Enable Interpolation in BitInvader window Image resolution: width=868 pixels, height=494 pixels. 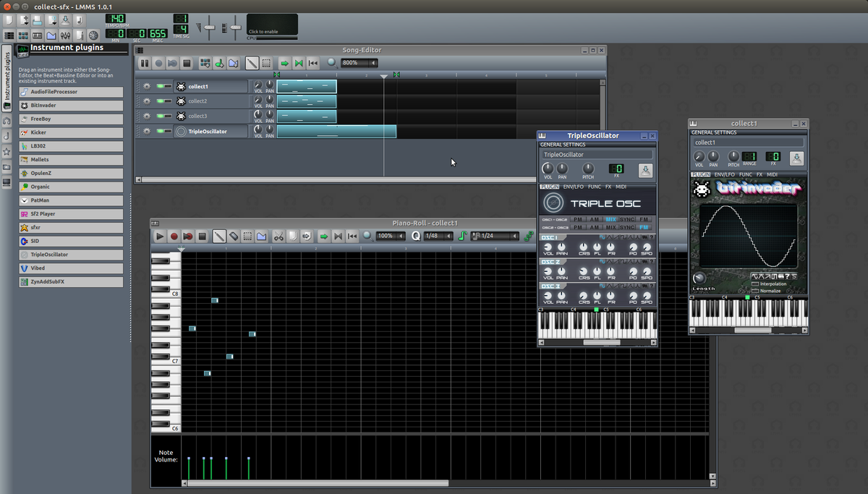[x=755, y=284]
